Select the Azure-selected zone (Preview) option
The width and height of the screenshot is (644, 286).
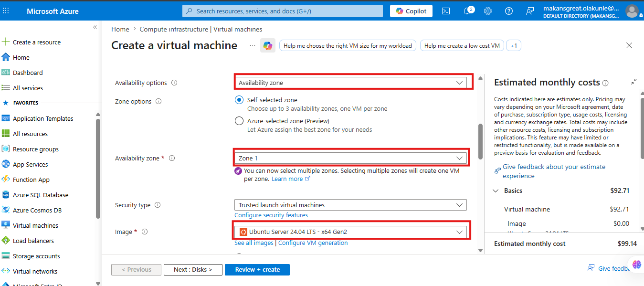click(239, 121)
